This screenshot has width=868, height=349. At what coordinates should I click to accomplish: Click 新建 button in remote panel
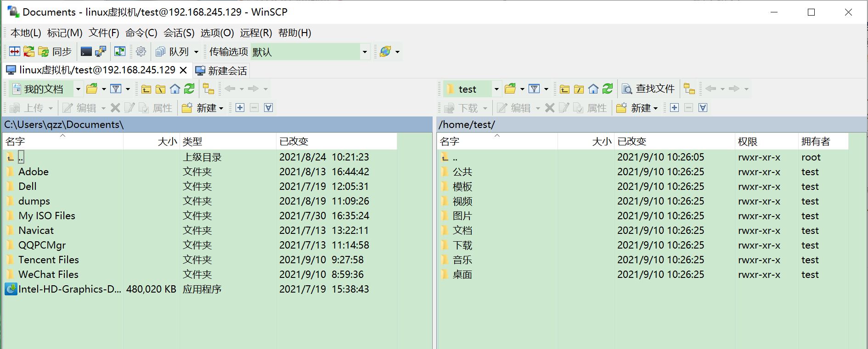637,108
